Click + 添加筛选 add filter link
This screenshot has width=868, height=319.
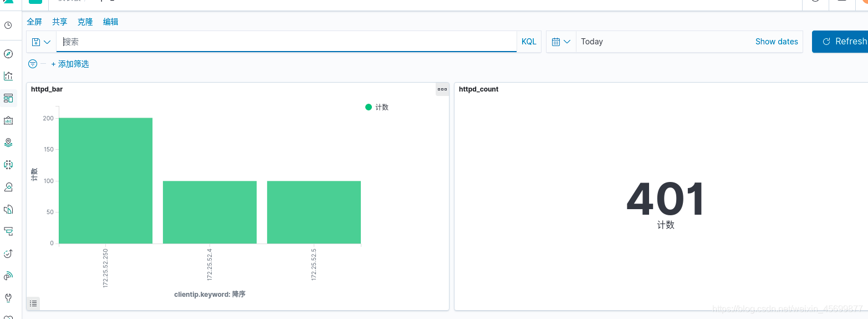(70, 64)
